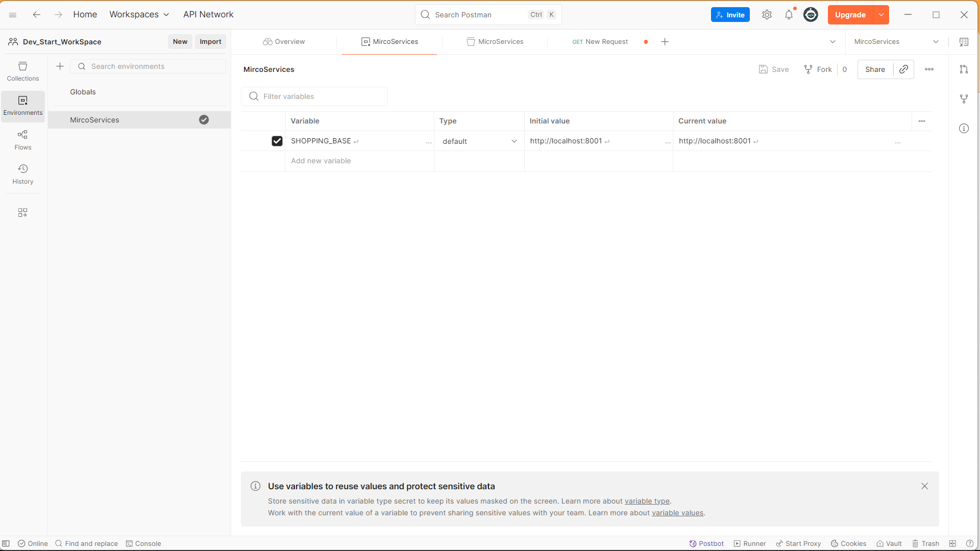This screenshot has height=551, width=980.
Task: Open the History sidebar panel
Action: click(23, 174)
